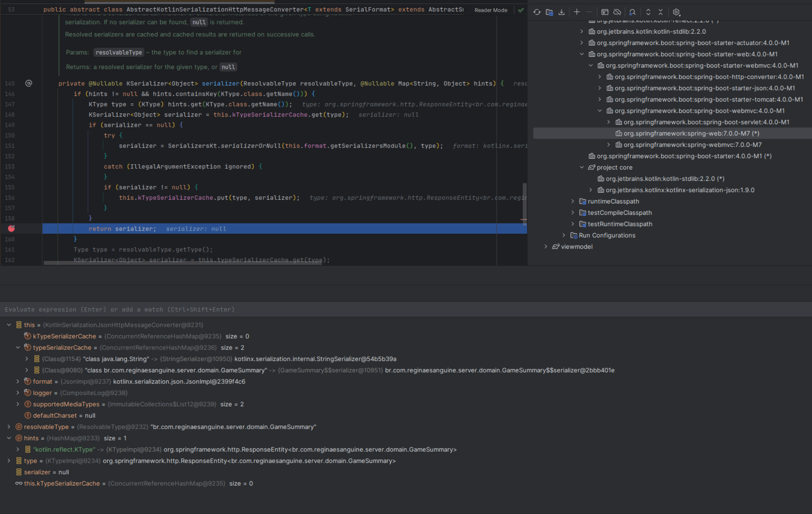Collapse the 'this' variable node
This screenshot has height=514, width=812.
(x=9, y=325)
